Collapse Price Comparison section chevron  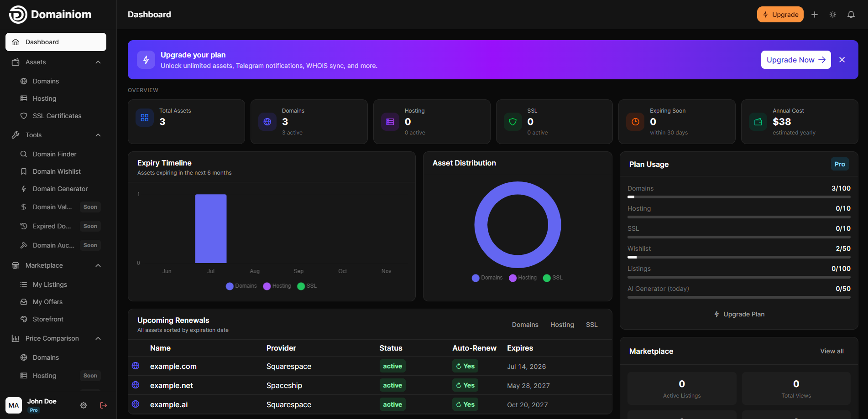point(98,338)
